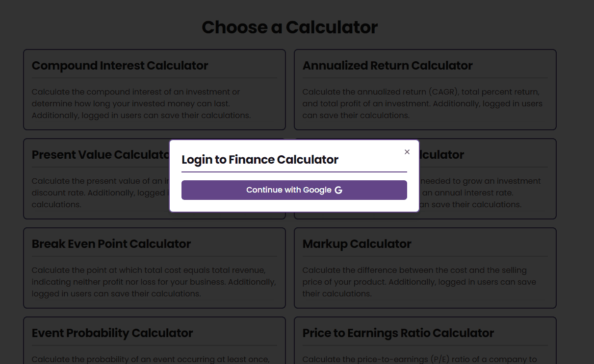Viewport: 594px width, 364px height.
Task: Click the Google G logo icon
Action: 338,190
